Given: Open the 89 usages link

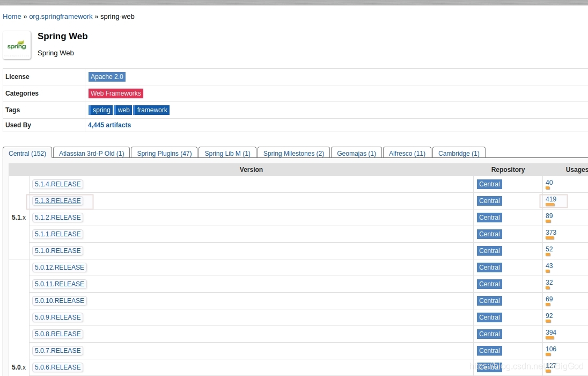Looking at the screenshot, I should pos(549,216).
